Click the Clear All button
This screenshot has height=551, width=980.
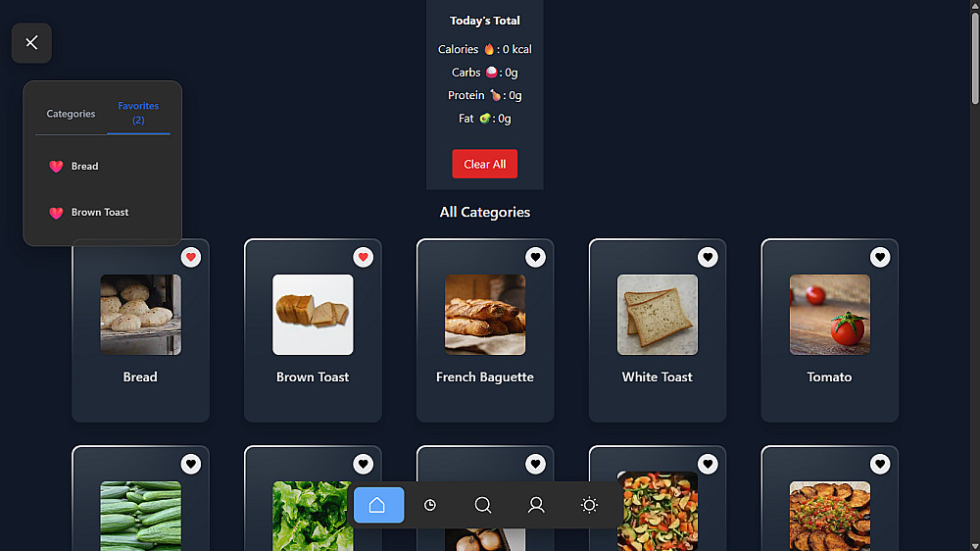click(484, 164)
